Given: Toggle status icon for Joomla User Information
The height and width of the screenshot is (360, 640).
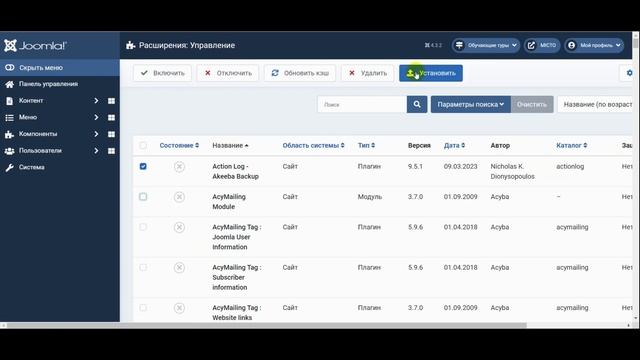Looking at the screenshot, I should tap(179, 227).
